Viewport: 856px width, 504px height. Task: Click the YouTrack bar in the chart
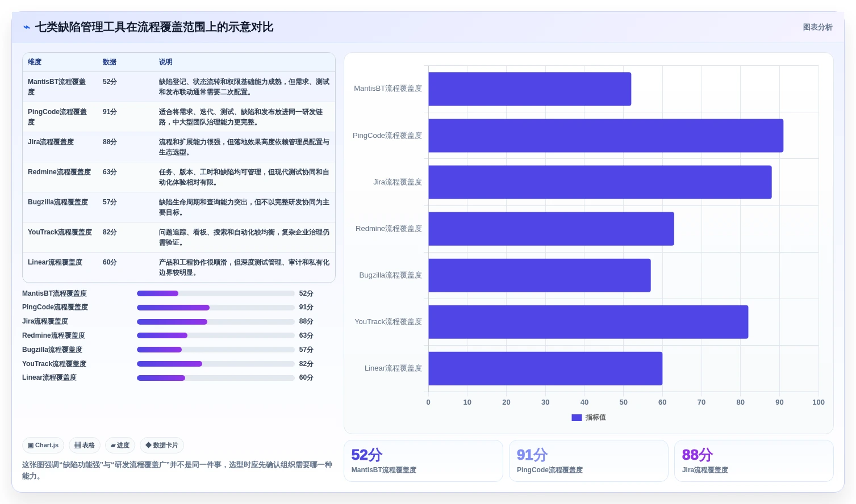pyautogui.click(x=588, y=322)
